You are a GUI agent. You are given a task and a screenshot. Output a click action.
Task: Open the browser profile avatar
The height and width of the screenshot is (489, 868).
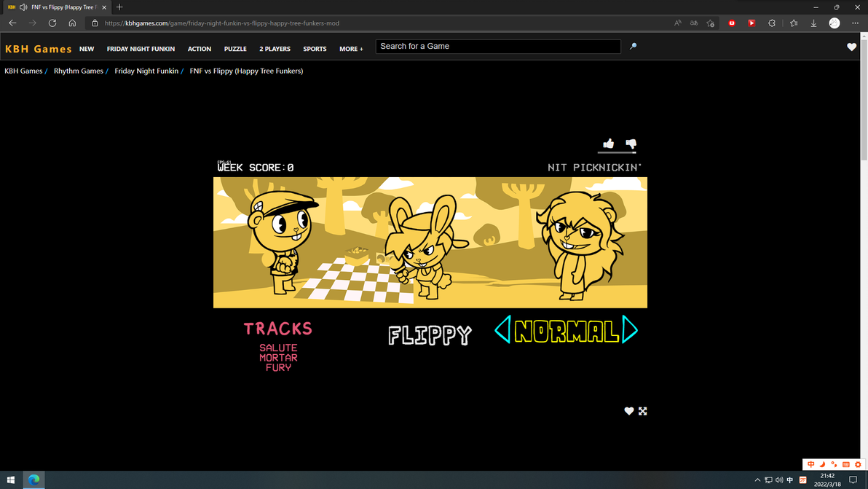[835, 23]
